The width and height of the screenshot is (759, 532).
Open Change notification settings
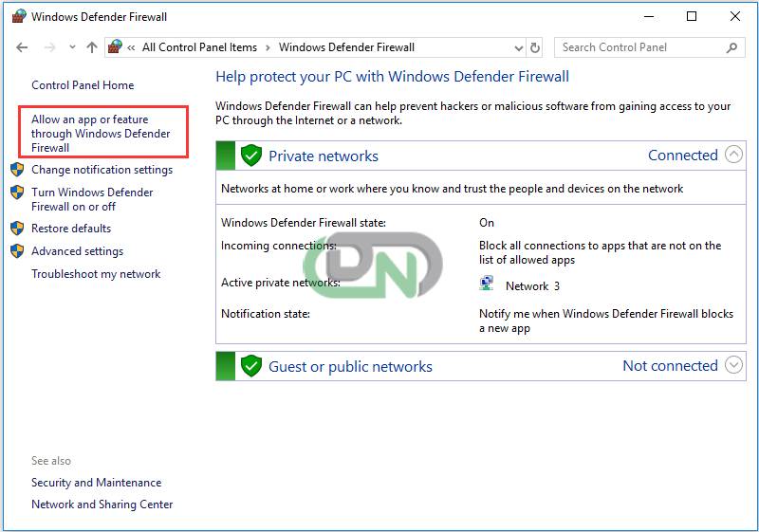click(102, 170)
